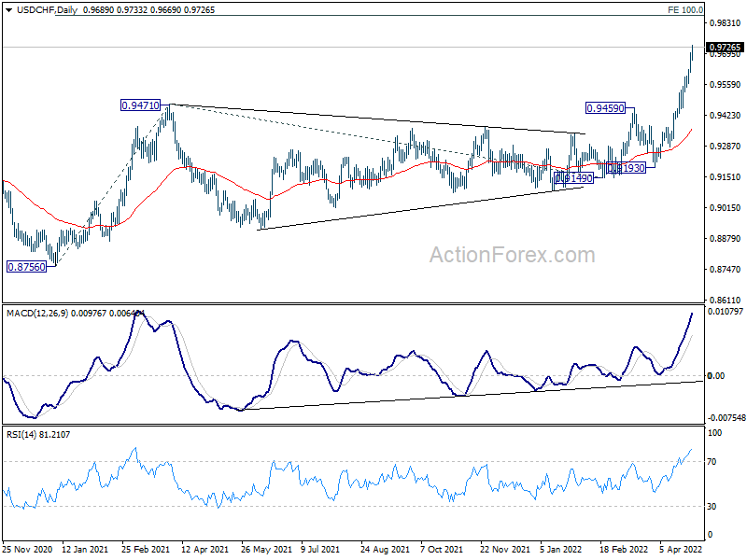The height and width of the screenshot is (560, 747).
Task: Click the 25 Nov 2020 date marker
Action: [28, 549]
